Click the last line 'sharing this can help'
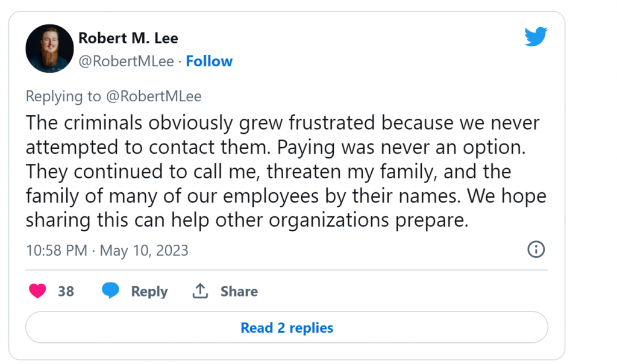Screen dimensions: 617x364 click(246, 220)
